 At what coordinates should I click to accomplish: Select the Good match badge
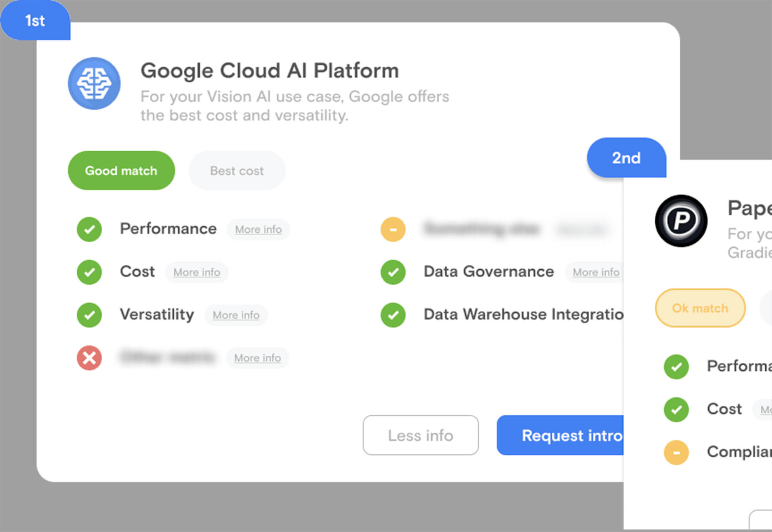point(121,171)
